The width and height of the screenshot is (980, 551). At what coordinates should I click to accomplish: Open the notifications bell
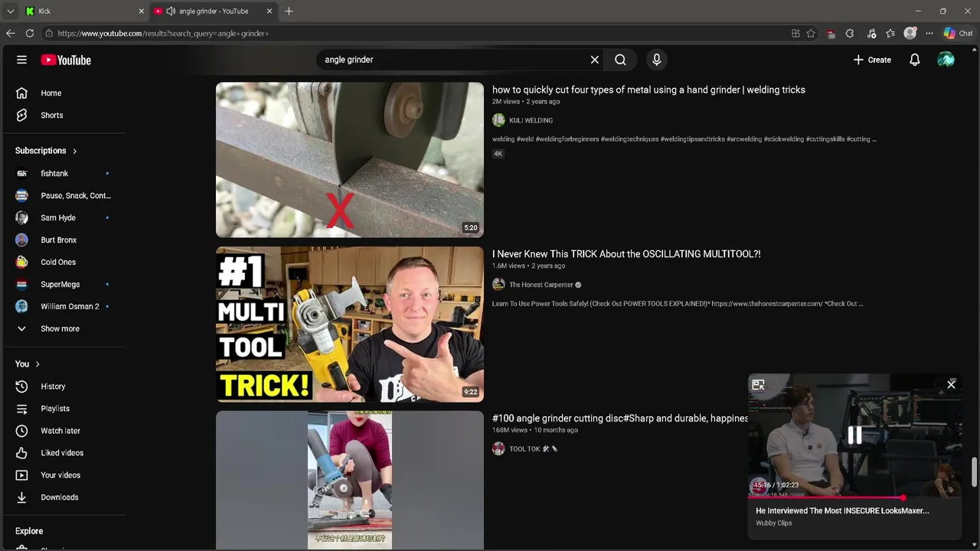coord(914,60)
